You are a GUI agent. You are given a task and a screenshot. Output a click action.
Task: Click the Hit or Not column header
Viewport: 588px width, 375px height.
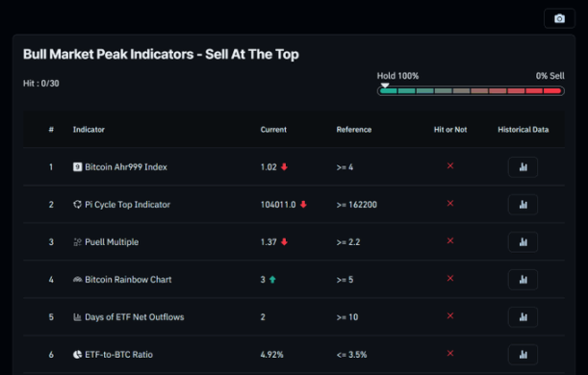click(450, 130)
